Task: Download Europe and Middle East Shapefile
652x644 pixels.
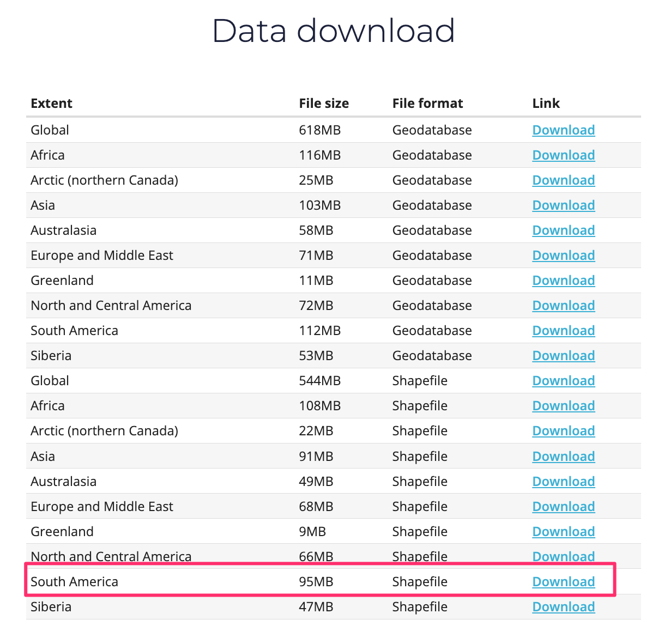Action: (563, 507)
